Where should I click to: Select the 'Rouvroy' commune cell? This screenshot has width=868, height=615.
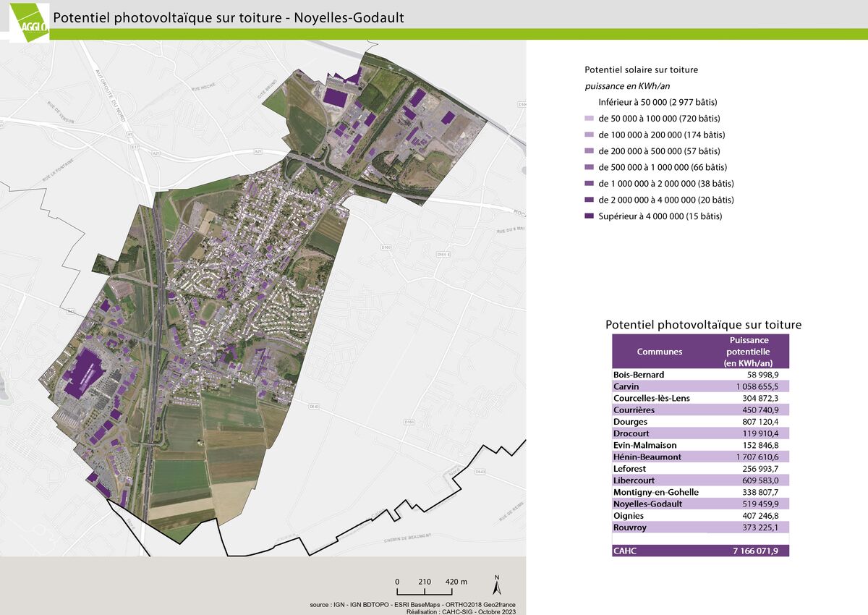click(x=629, y=527)
